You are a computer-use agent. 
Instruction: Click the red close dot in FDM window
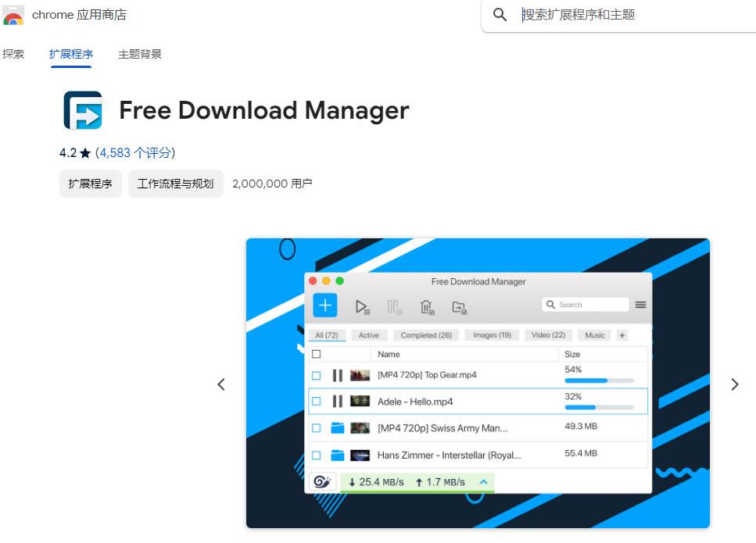tap(313, 281)
